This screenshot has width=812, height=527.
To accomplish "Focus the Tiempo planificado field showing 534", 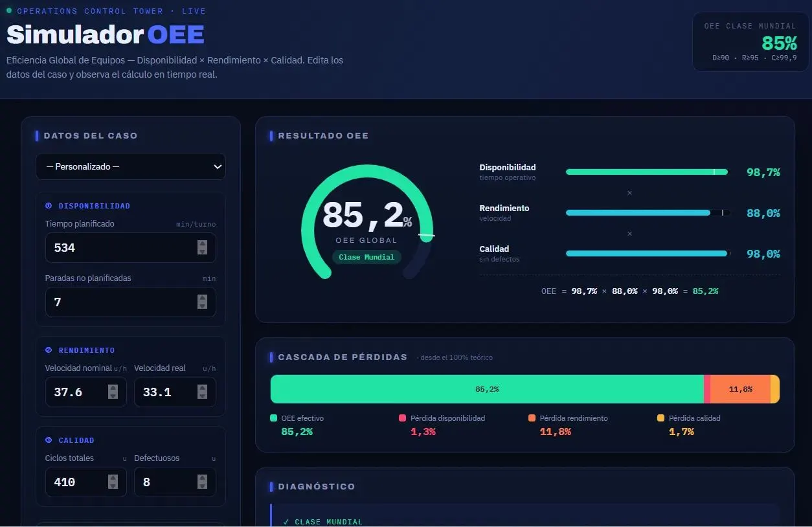I will (x=131, y=248).
